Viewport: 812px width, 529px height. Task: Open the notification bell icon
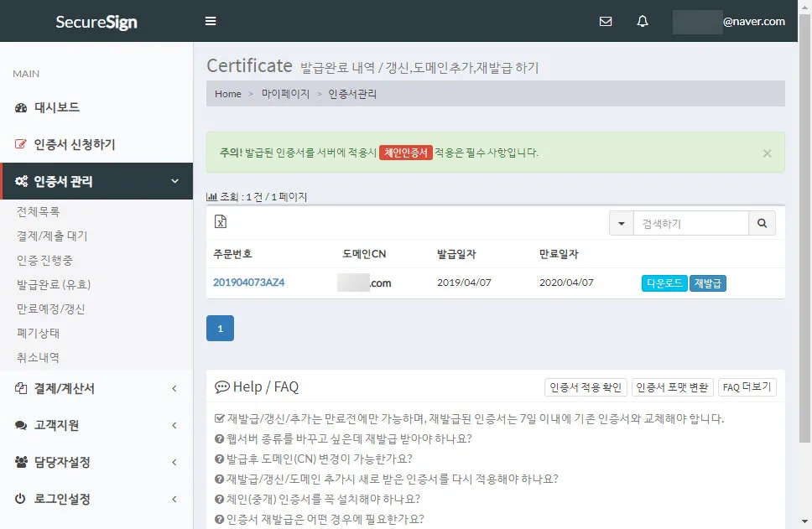643,22
